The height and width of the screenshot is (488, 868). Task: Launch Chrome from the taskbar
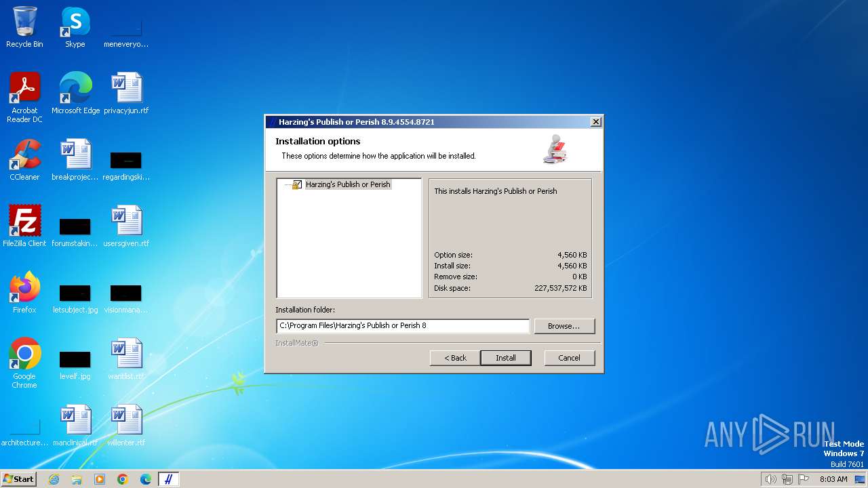[123, 479]
